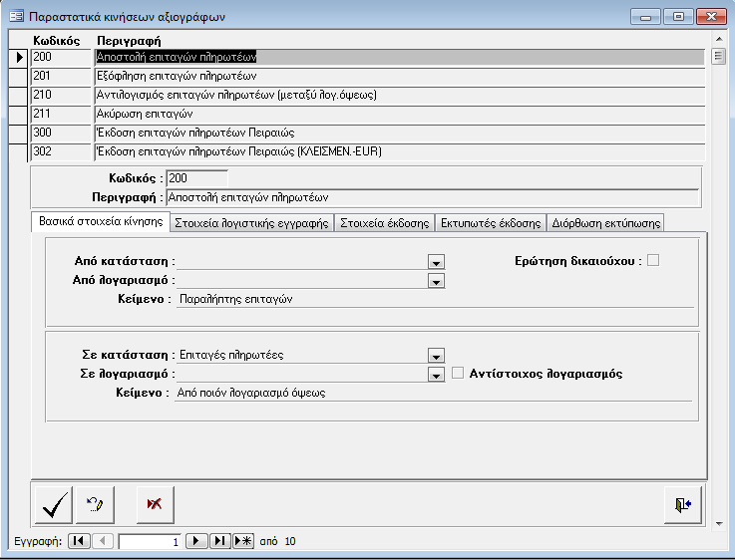Expand the Σε κατάσταση dropdown
This screenshot has height=560, width=735.
435,355
